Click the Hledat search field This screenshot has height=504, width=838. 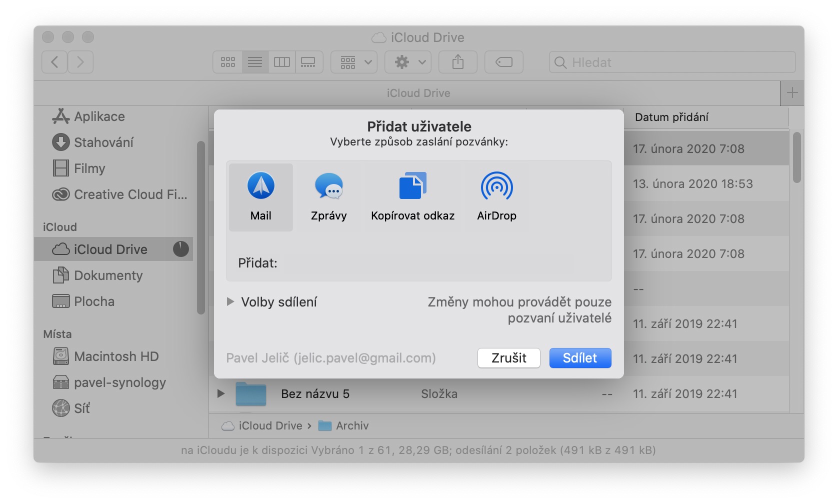(672, 62)
